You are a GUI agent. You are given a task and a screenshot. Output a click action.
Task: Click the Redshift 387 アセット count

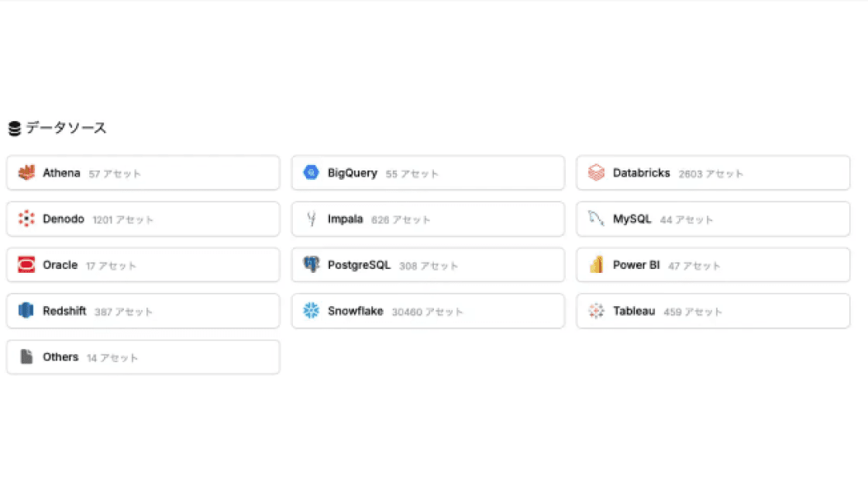click(124, 312)
